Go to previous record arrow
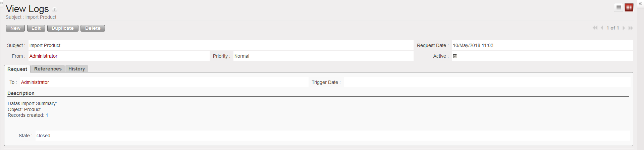The width and height of the screenshot is (644, 150). pos(602,28)
